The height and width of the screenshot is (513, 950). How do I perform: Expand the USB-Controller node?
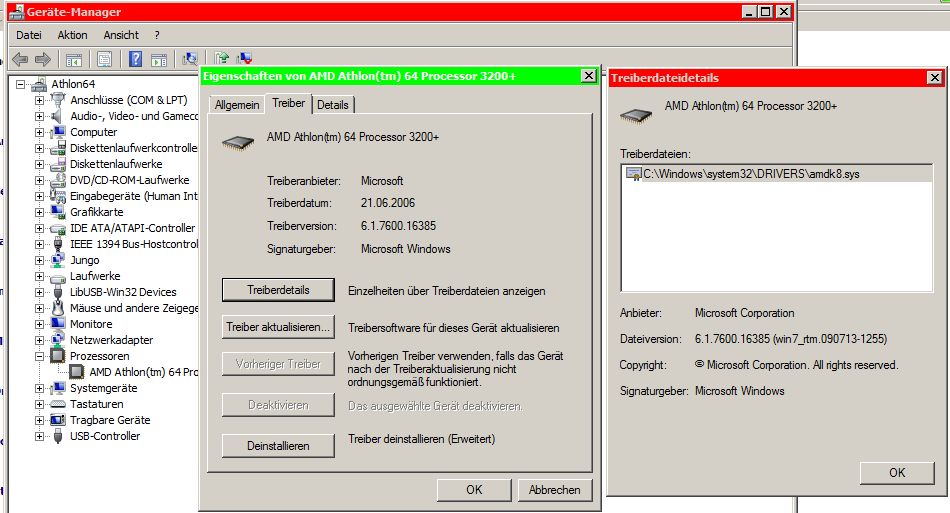pos(39,436)
